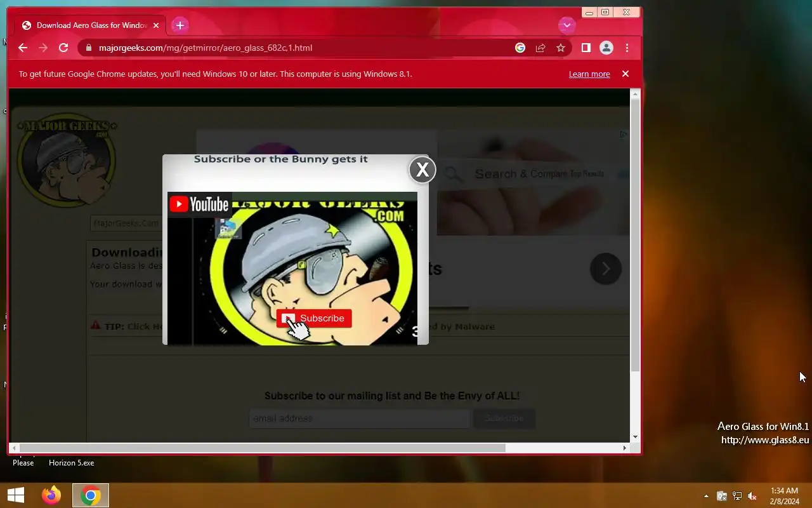Click the horizontal scrollbar thumb
Image resolution: width=812 pixels, height=508 pixels.
click(263, 448)
